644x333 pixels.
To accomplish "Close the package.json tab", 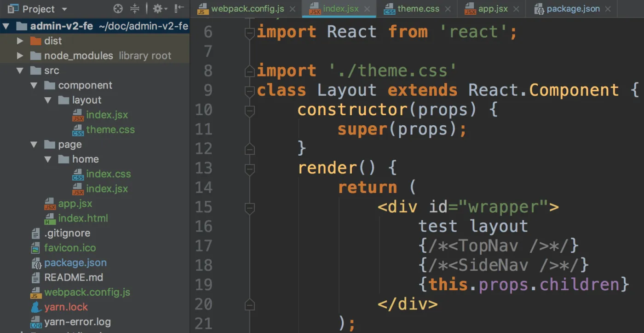I will [x=609, y=9].
